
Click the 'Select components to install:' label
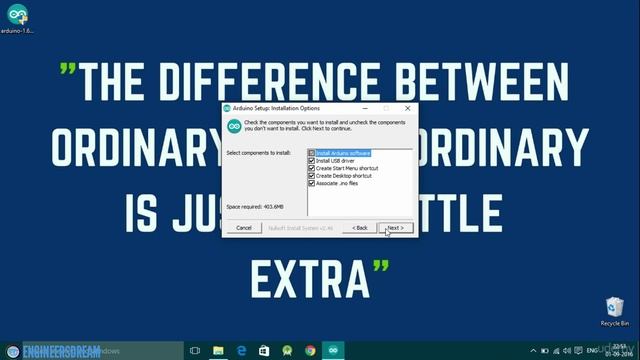click(258, 153)
